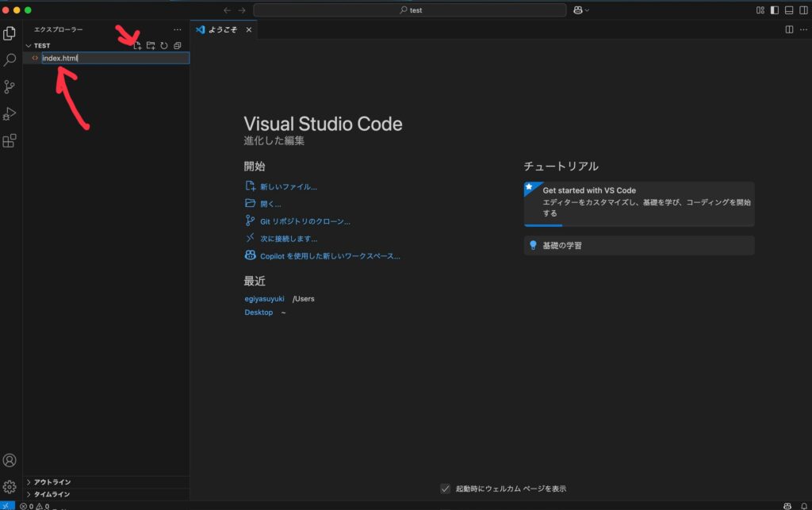Open the Copilot dropdown chevron in the title bar
The width and height of the screenshot is (812, 510).
[588, 10]
